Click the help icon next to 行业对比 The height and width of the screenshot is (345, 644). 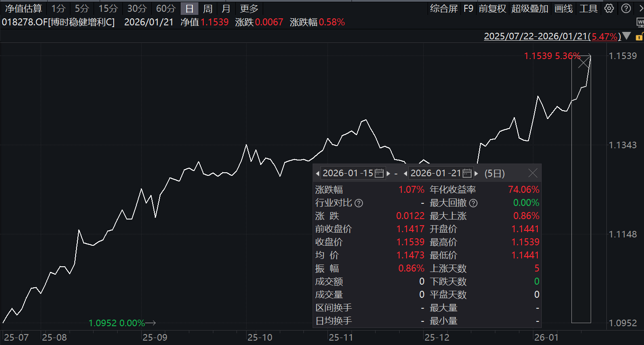(x=359, y=203)
